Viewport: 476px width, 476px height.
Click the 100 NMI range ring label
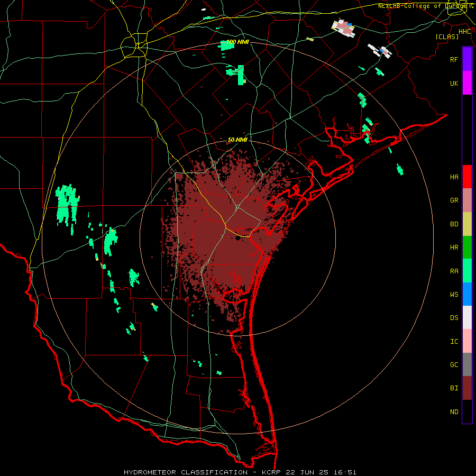237,42
